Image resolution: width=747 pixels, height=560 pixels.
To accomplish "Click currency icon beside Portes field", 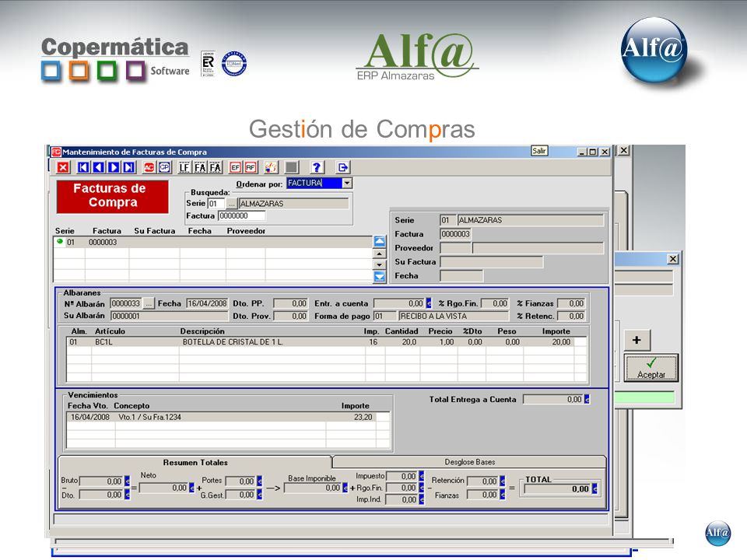I will click(x=260, y=481).
